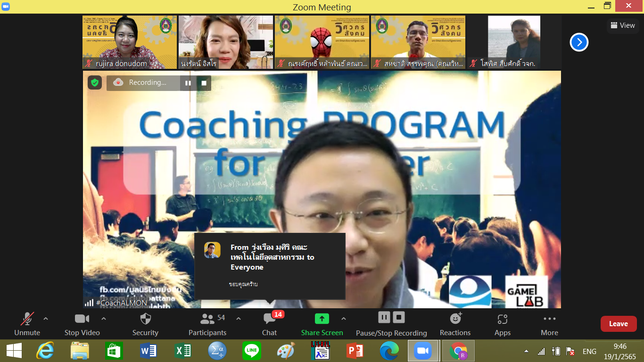Expand arrow next to Participants
Viewport: 644px width, 362px height.
coord(239,319)
